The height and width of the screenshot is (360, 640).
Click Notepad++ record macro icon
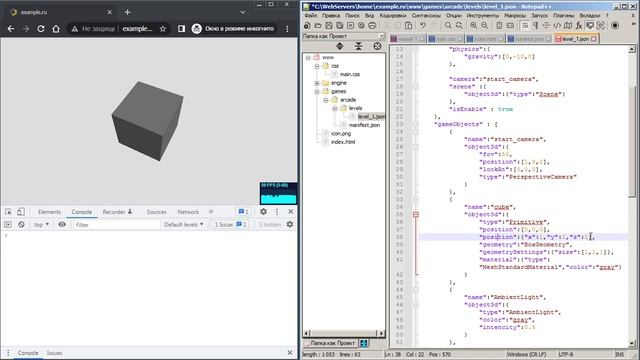click(615, 25)
